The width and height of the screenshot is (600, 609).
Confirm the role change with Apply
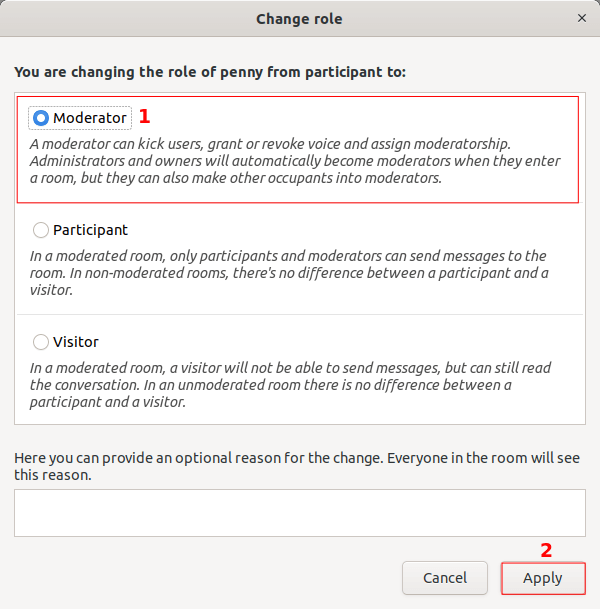tap(543, 578)
